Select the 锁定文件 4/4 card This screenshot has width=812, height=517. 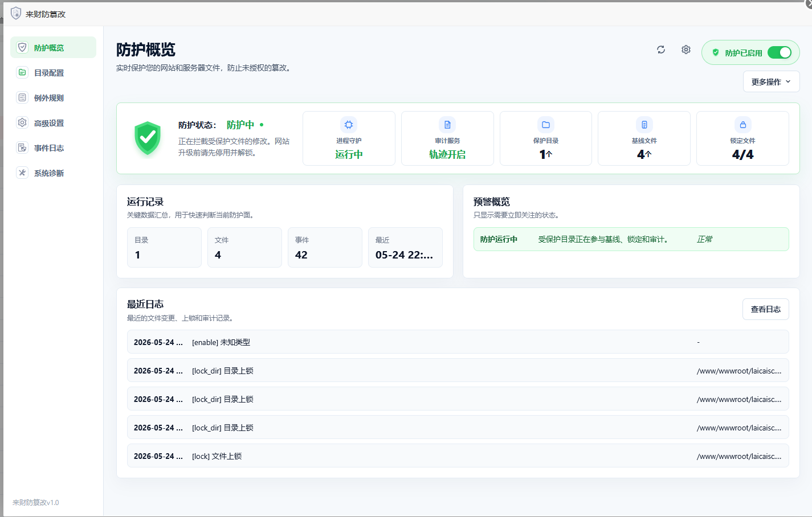click(x=743, y=138)
